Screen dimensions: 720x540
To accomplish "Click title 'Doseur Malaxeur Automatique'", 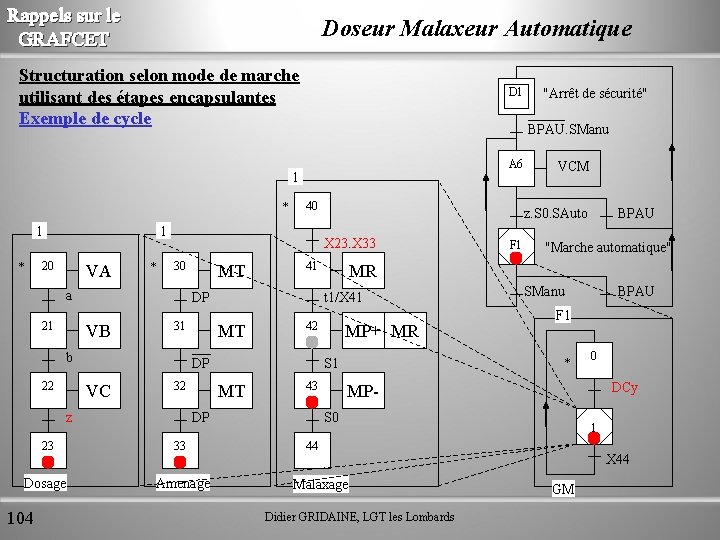I will pyautogui.click(x=476, y=29).
